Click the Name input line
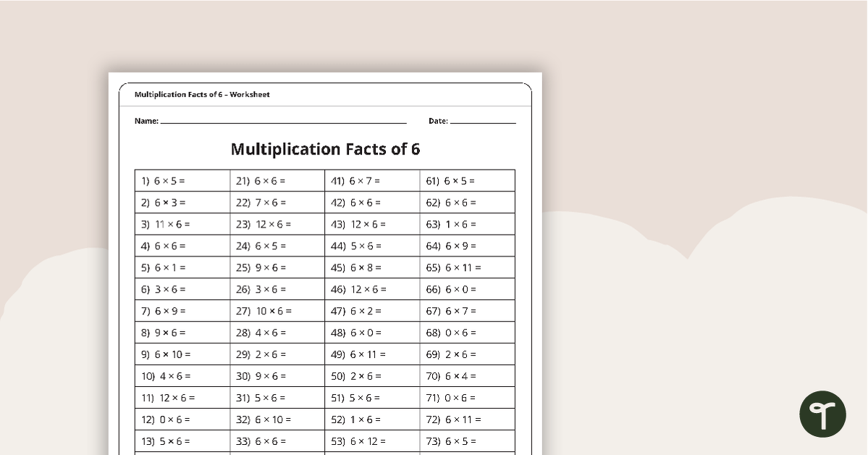This screenshot has height=455, width=868. [x=284, y=122]
